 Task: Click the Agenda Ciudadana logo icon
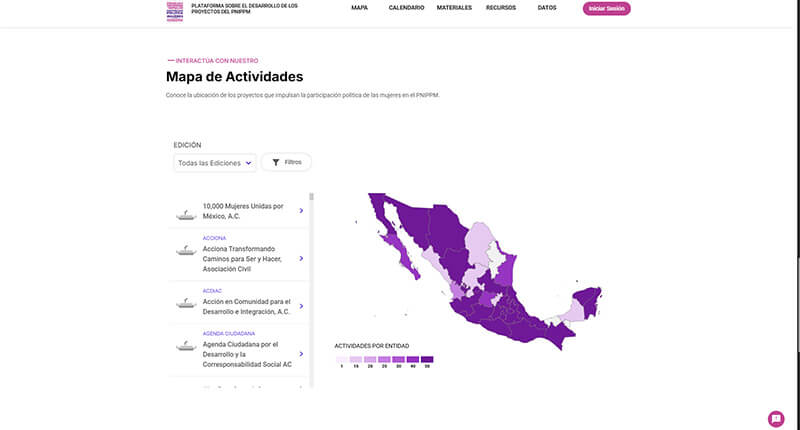click(185, 347)
